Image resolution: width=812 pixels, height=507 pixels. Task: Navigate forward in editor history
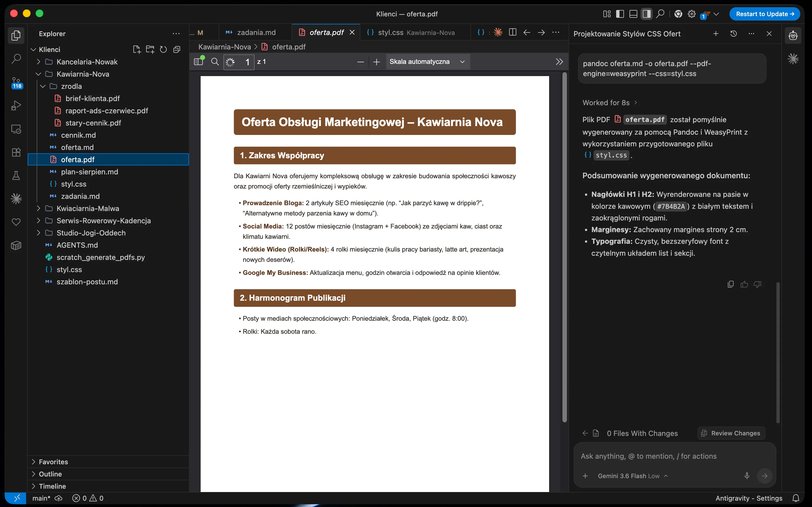[x=541, y=32]
